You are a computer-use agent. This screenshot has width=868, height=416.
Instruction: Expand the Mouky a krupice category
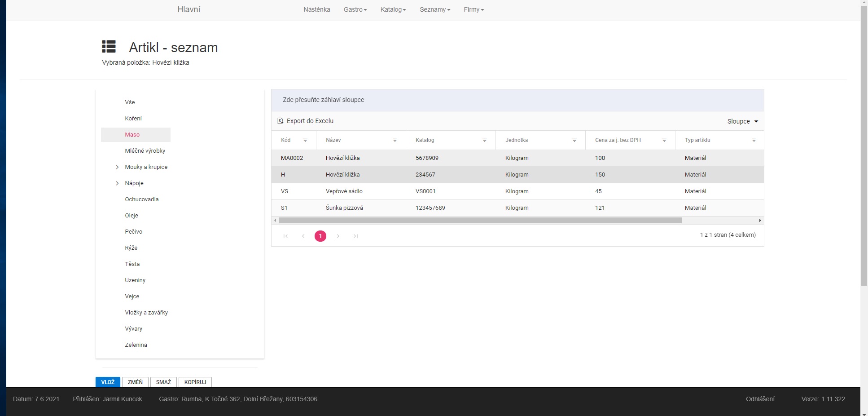tap(117, 167)
